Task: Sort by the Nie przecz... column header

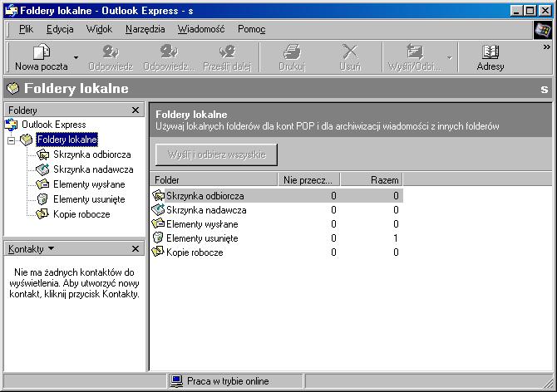Action: (x=308, y=180)
